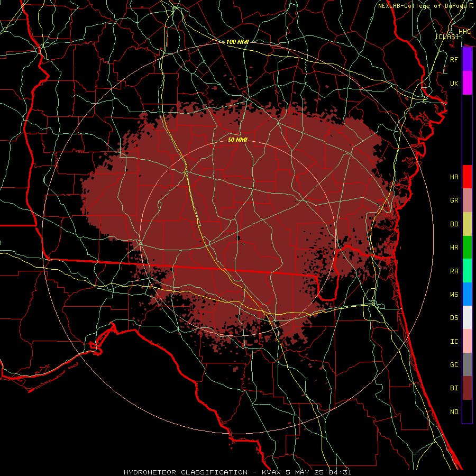Click the GC gray legend swatch
Image resolution: width=476 pixels, height=476 pixels.
[467, 364]
